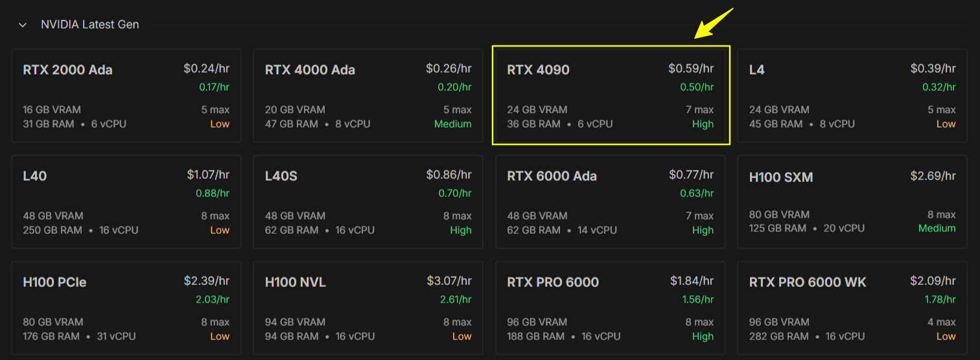
Task: Choose the L40S GPU card
Action: (367, 201)
